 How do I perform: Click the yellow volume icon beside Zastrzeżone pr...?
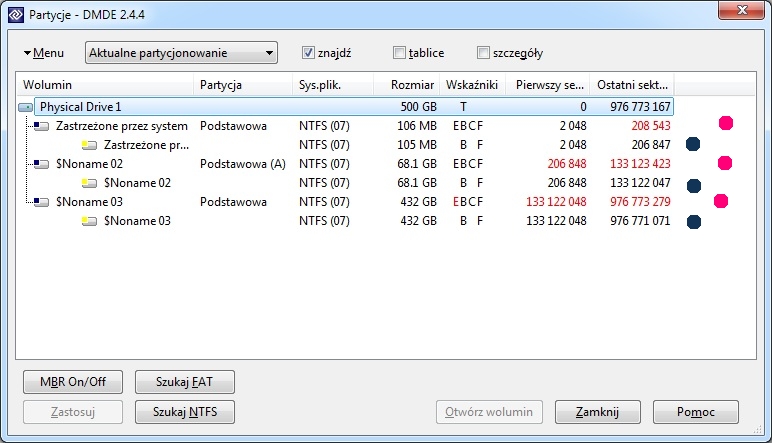coord(89,145)
